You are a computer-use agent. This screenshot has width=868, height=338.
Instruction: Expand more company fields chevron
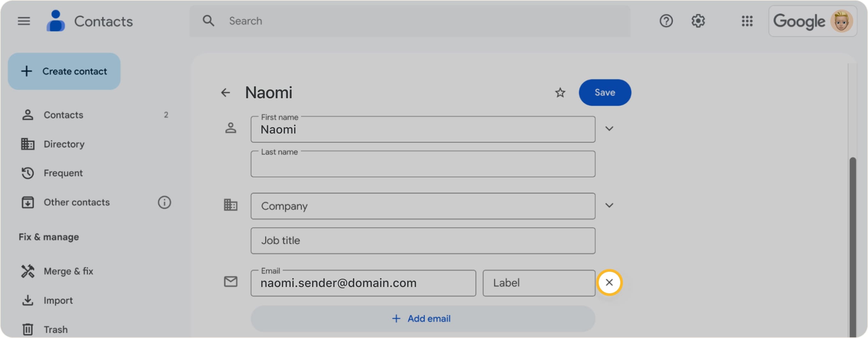(609, 205)
